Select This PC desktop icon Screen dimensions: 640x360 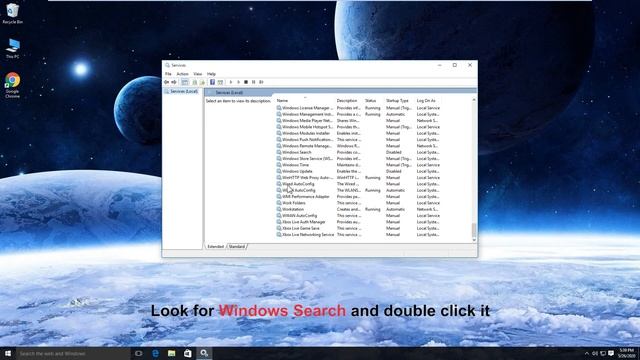tap(13, 49)
